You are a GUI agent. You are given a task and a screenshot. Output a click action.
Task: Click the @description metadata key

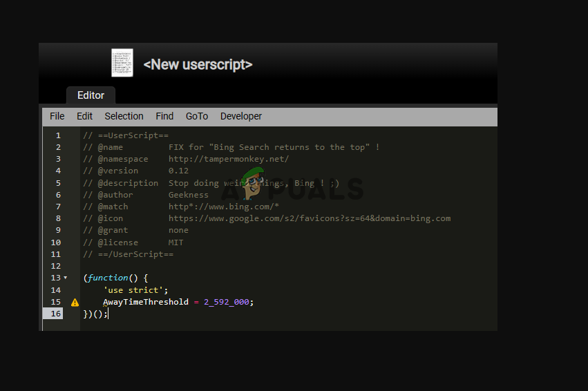pyautogui.click(x=128, y=183)
